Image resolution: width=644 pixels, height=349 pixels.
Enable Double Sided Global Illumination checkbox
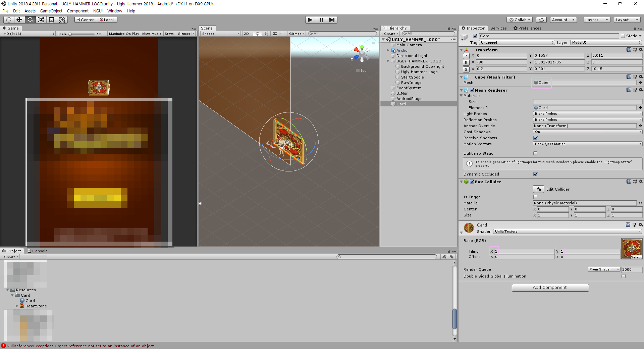pos(624,276)
